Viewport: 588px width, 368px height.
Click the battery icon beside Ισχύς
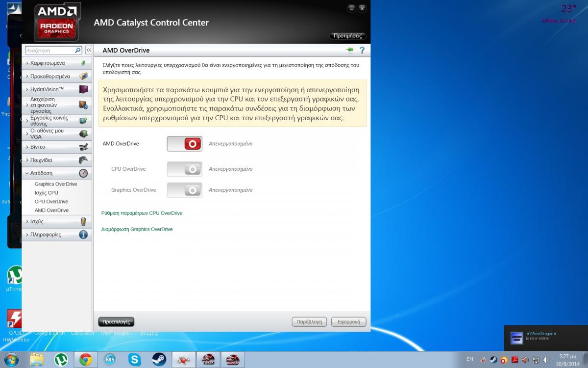click(x=83, y=221)
